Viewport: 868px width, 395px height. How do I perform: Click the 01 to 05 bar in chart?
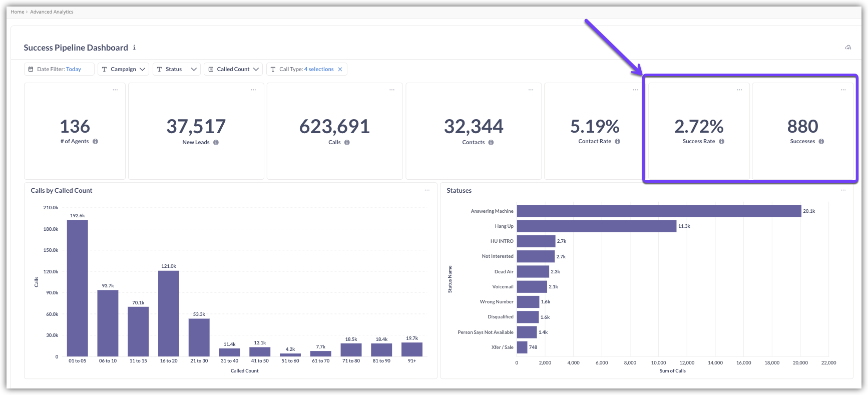(x=78, y=288)
